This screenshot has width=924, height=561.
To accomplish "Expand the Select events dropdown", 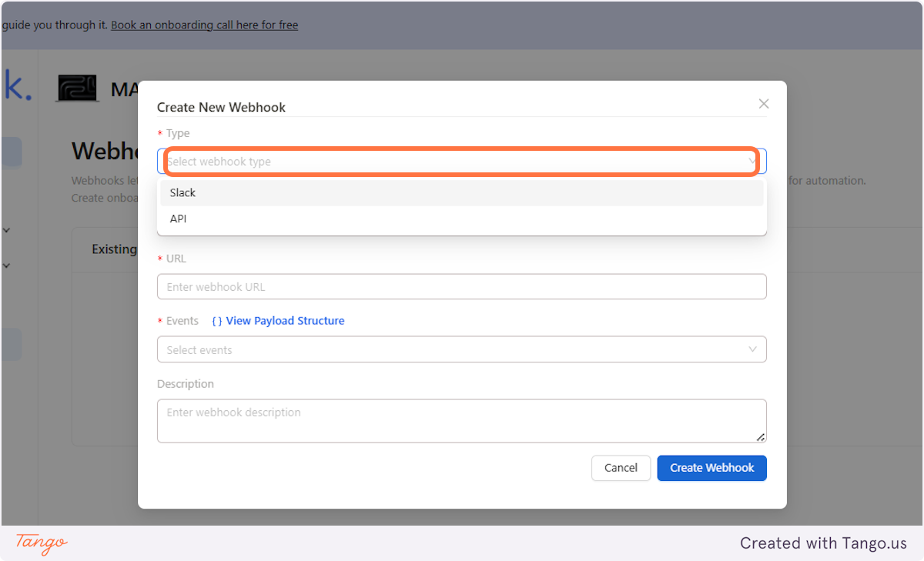I will [x=462, y=349].
